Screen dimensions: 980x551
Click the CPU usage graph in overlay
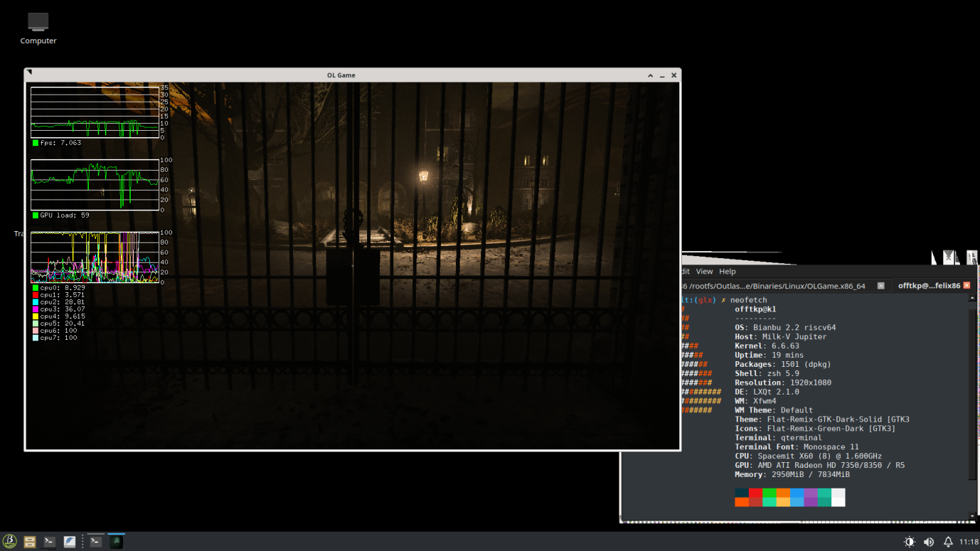[95, 257]
